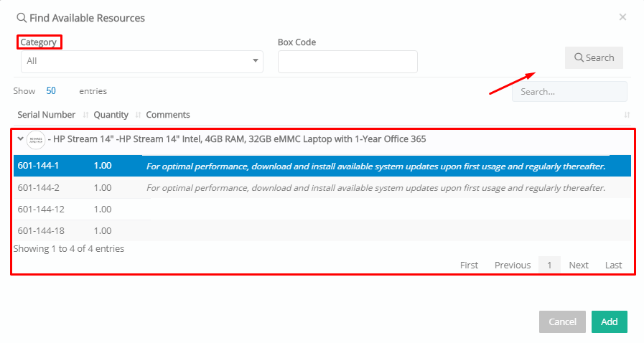Click quantity 1.00 of row 601-144-12

coord(103,210)
